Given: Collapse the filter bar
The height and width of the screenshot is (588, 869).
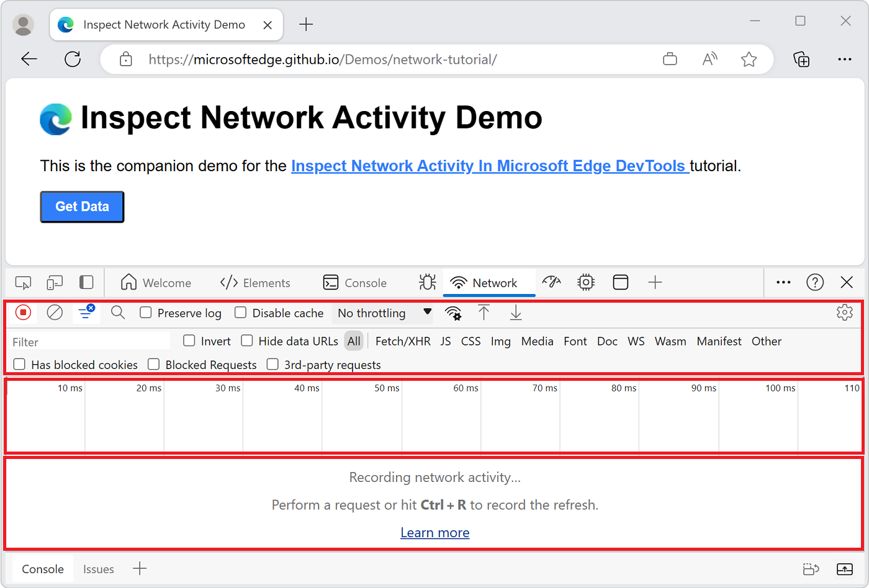Looking at the screenshot, I should click(x=86, y=313).
